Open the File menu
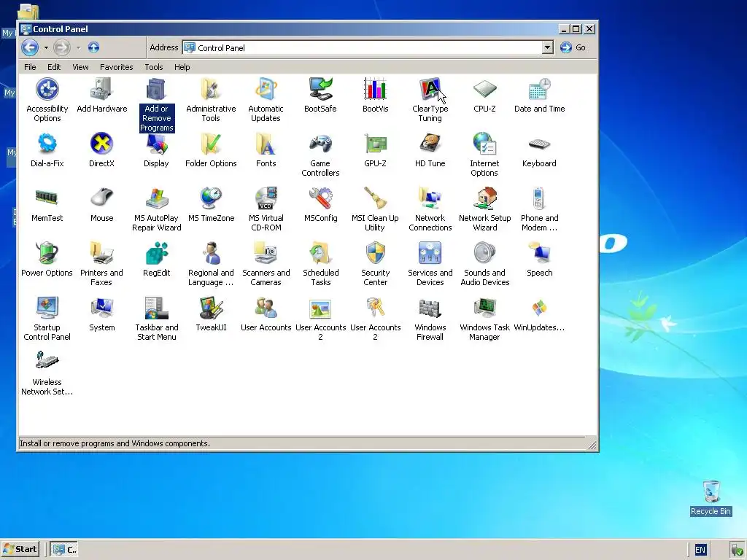The height and width of the screenshot is (560, 747). pos(30,67)
